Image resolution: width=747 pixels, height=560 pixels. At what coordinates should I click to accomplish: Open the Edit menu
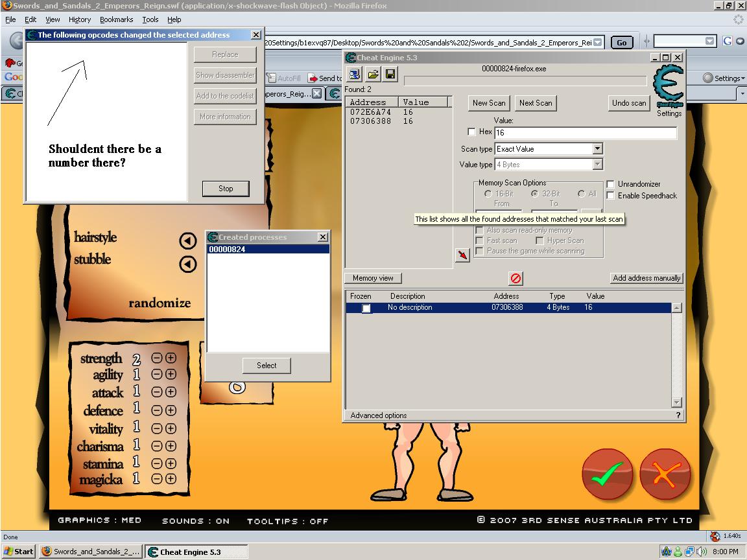(x=30, y=19)
